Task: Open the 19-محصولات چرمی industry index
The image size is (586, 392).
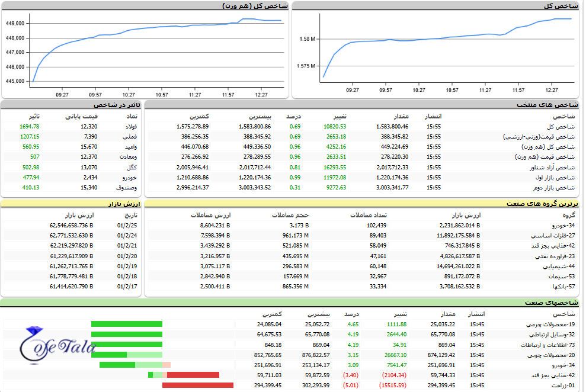Action: point(550,324)
